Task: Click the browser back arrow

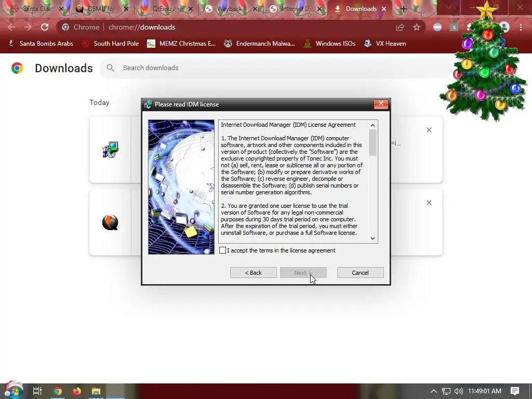Action: click(x=11, y=27)
